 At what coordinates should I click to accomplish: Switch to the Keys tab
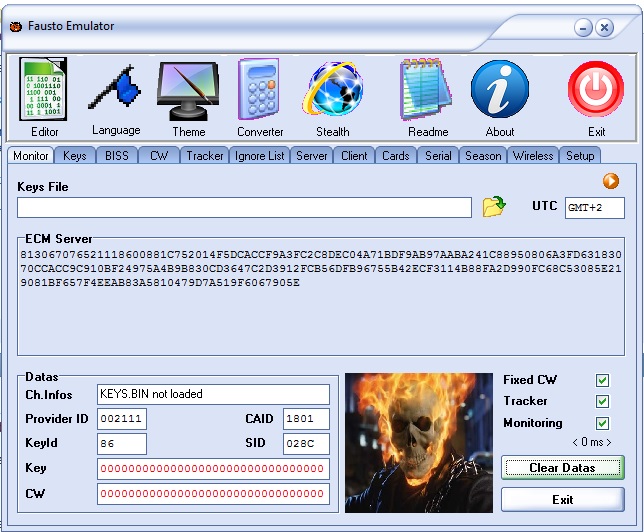pos(75,156)
